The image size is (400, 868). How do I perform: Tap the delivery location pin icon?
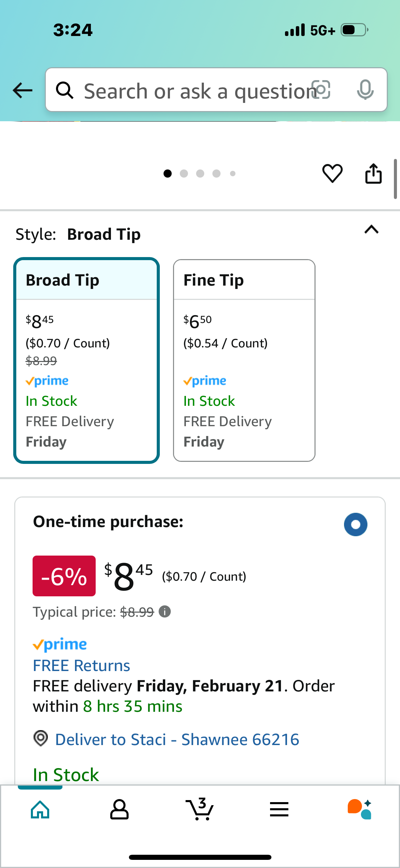41,739
